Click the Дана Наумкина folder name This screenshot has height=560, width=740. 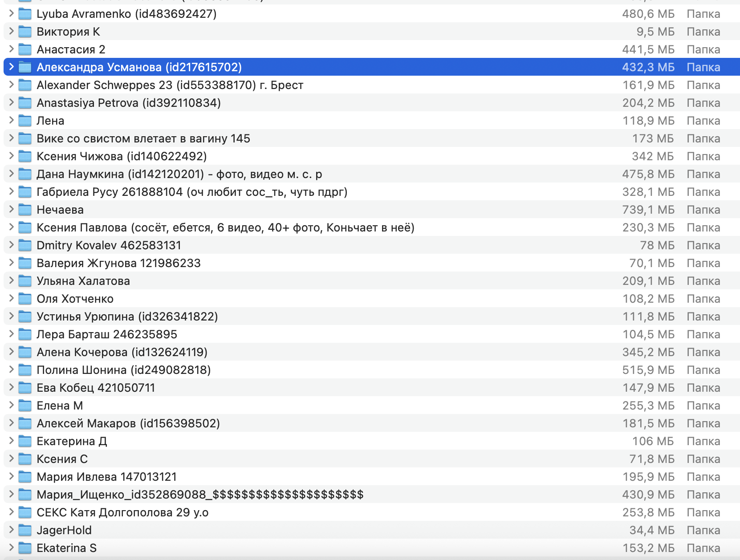[x=179, y=174]
